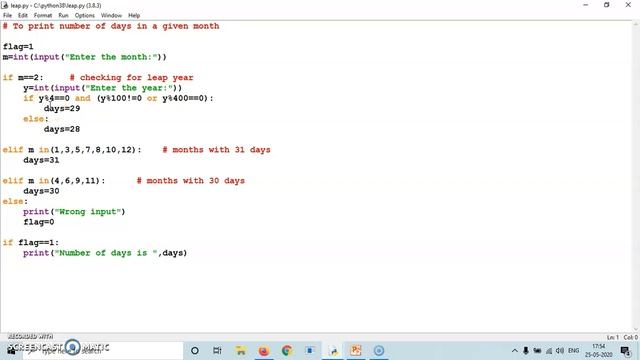This screenshot has height=360, width=640.
Task: Click the leap.py icon in title bar
Action: tap(5, 5)
